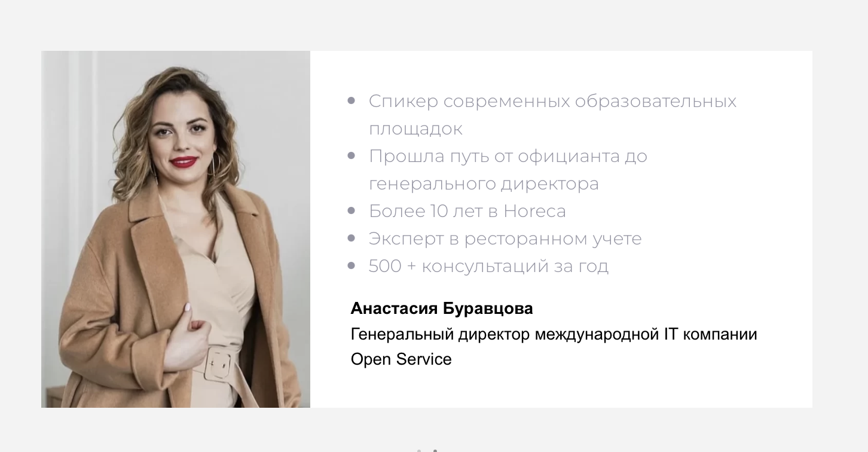This screenshot has width=868, height=452.
Task: Click the bold name 'Анастасия Буравцова'
Action: click(x=442, y=309)
